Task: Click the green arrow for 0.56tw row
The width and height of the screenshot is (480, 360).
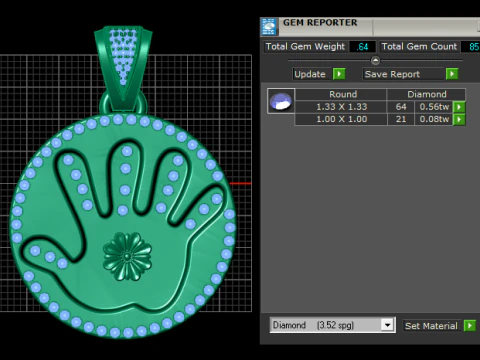Action: point(459,107)
